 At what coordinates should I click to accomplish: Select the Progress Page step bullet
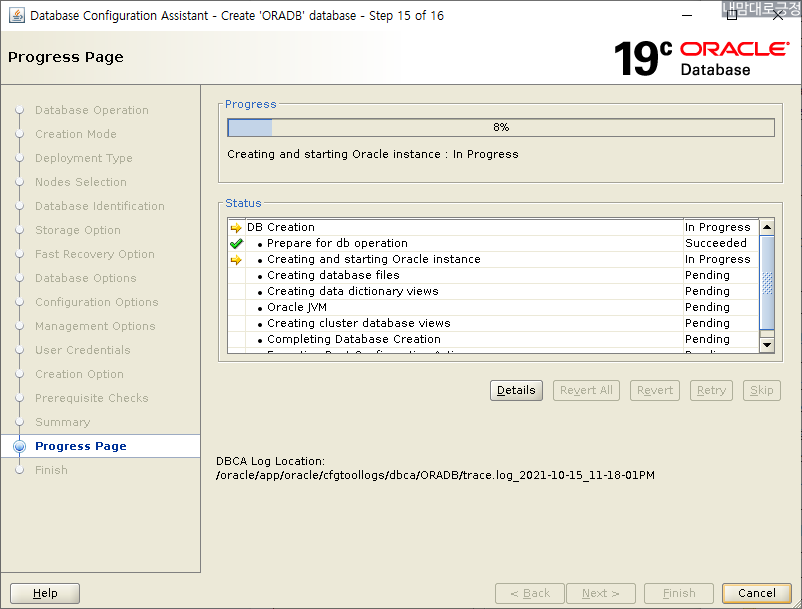pyautogui.click(x=19, y=446)
